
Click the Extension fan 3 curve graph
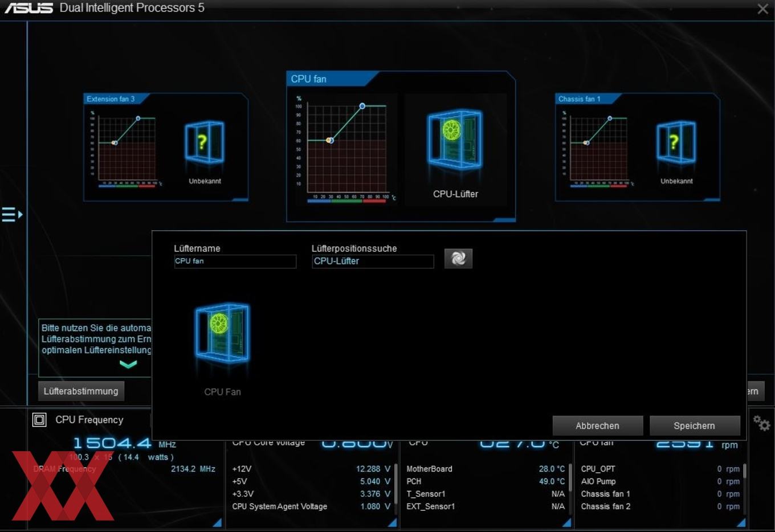click(127, 148)
